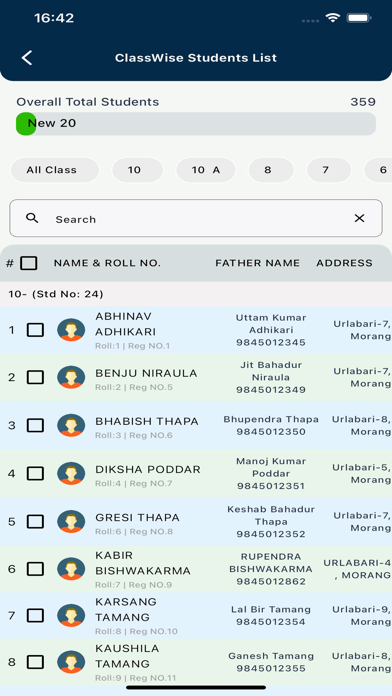This screenshot has height=696, width=392.
Task: Open Benju Niraula's avatar
Action: click(71, 377)
